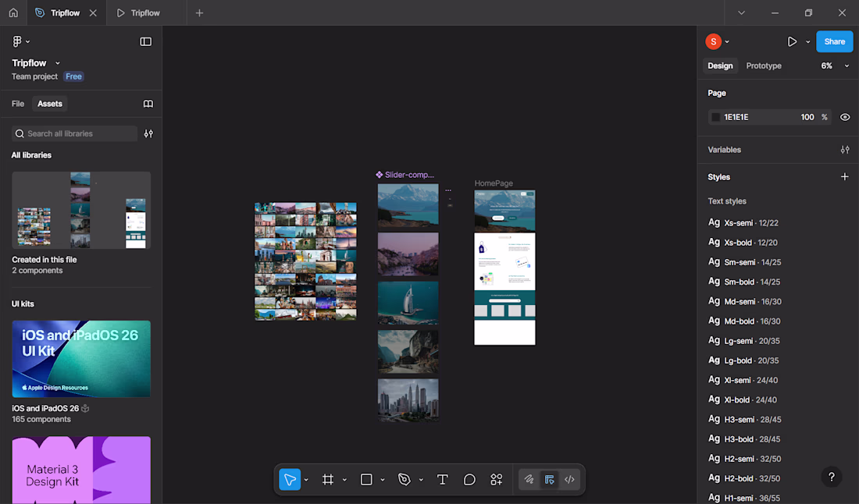Screen dimensions: 859x504
Task: Add a new tab with plus icon
Action: coord(199,12)
